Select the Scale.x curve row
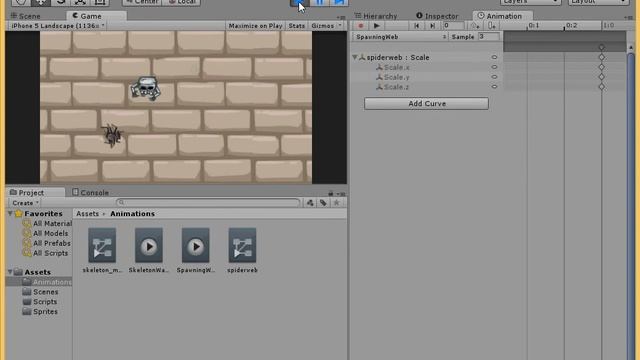This screenshot has height=360, width=640. point(427,67)
